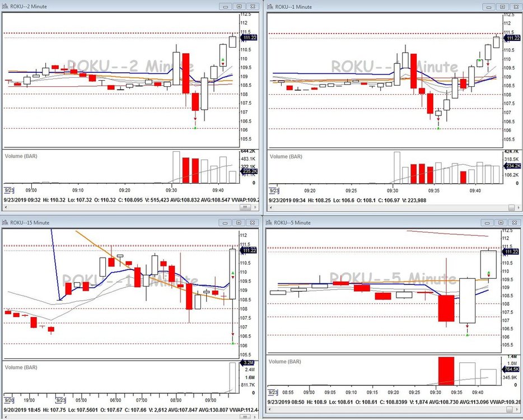
Task: Click the chart icon in ROKU--2 Minute title bar
Action: (4, 6)
